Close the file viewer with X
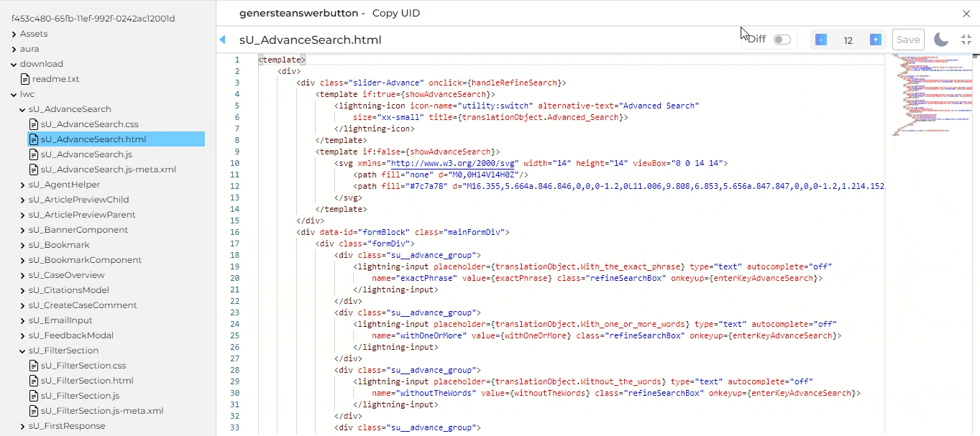Viewport: 980px width, 436px height. coord(966,14)
